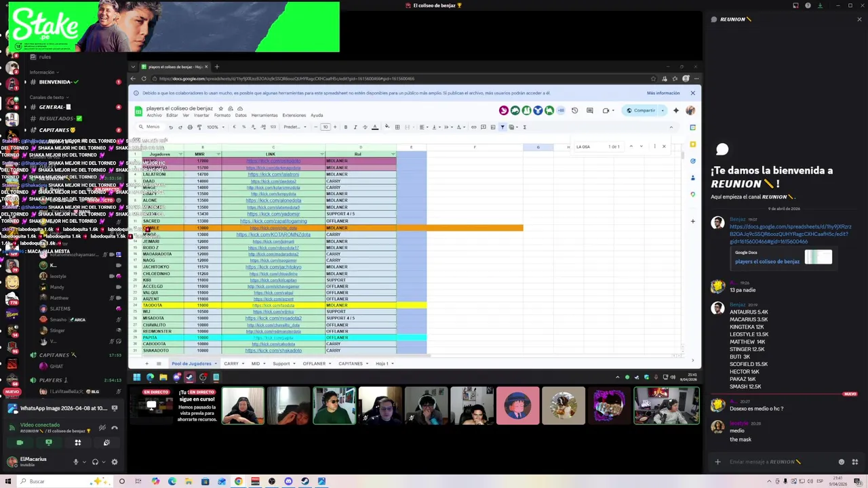Click the KOTAROMNZdota link

(x=273, y=235)
